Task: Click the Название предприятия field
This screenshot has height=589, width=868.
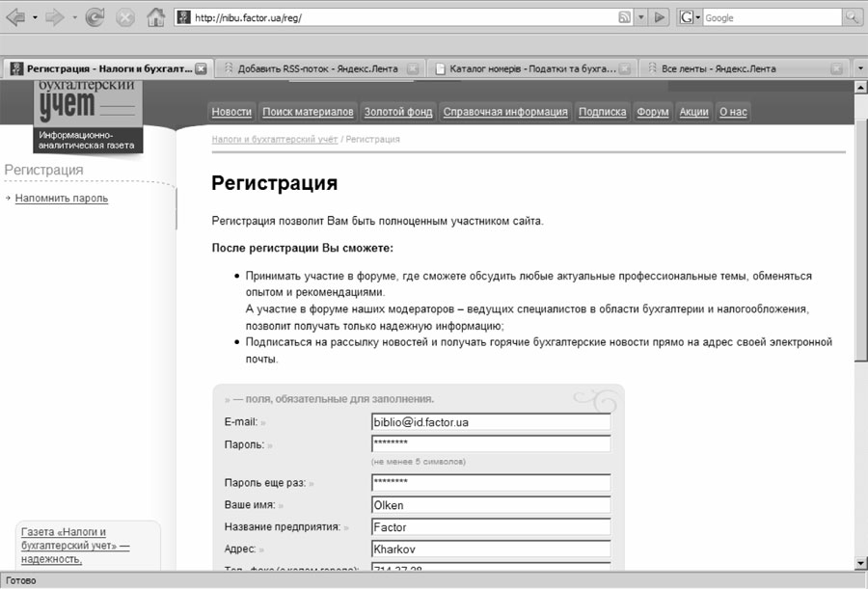Action: point(490,527)
